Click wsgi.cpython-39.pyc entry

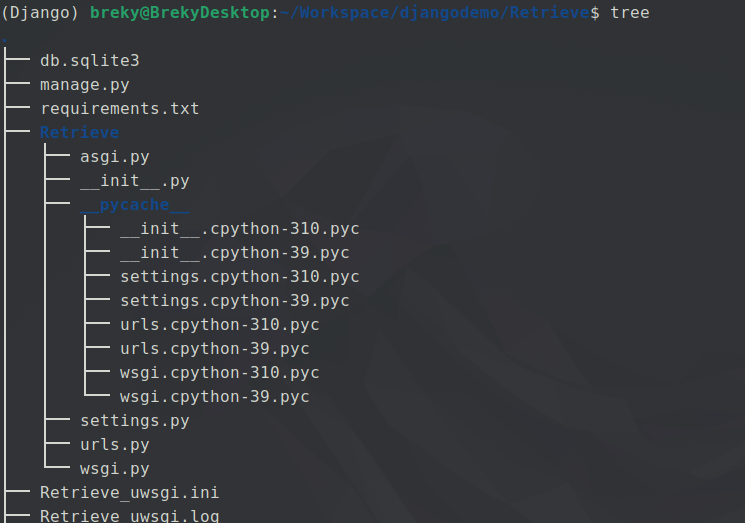pos(214,397)
